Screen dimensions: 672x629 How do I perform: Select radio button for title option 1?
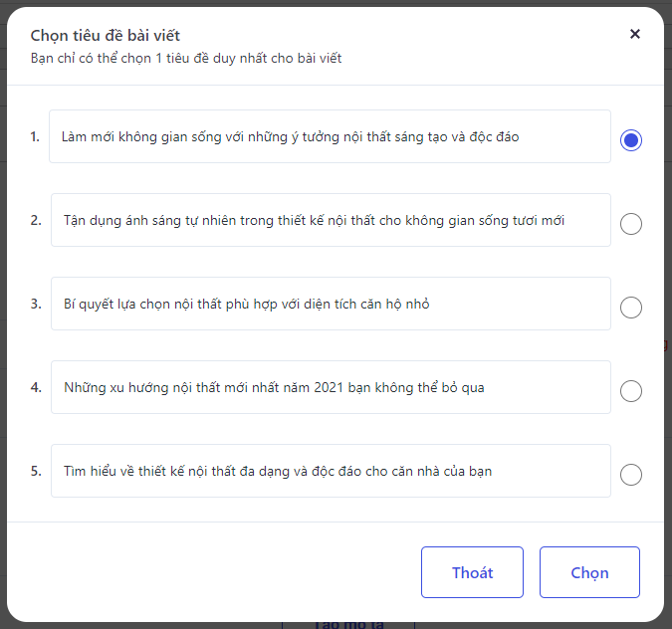tap(631, 140)
